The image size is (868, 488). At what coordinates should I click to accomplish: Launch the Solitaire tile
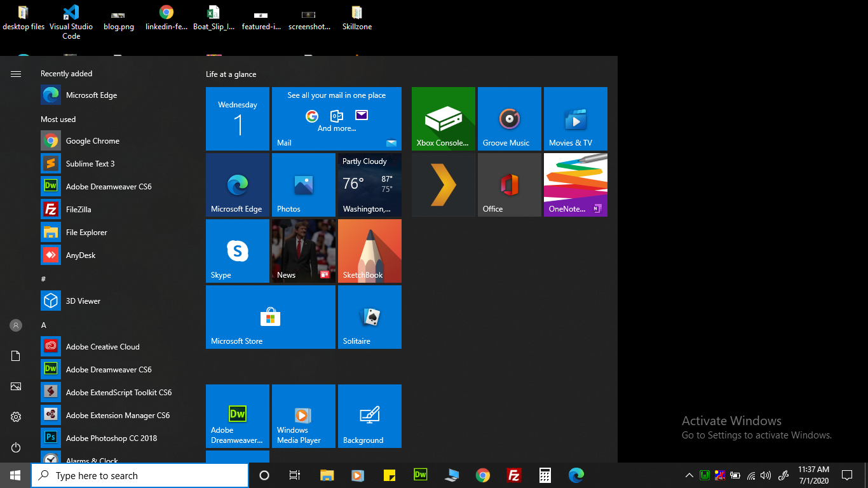click(369, 317)
